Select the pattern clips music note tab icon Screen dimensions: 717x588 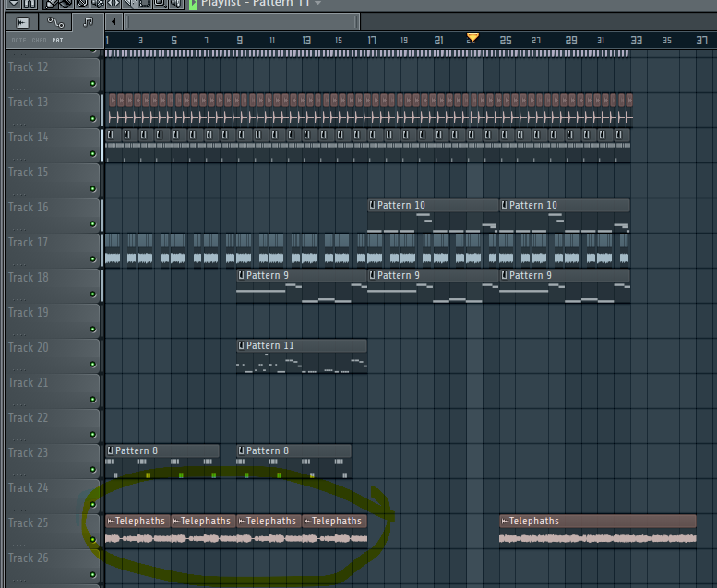click(89, 22)
